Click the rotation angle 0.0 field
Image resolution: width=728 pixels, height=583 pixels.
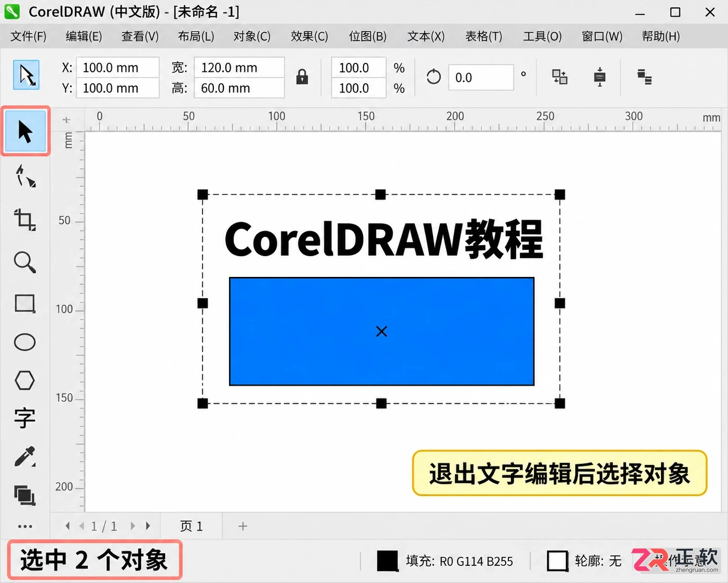481,77
